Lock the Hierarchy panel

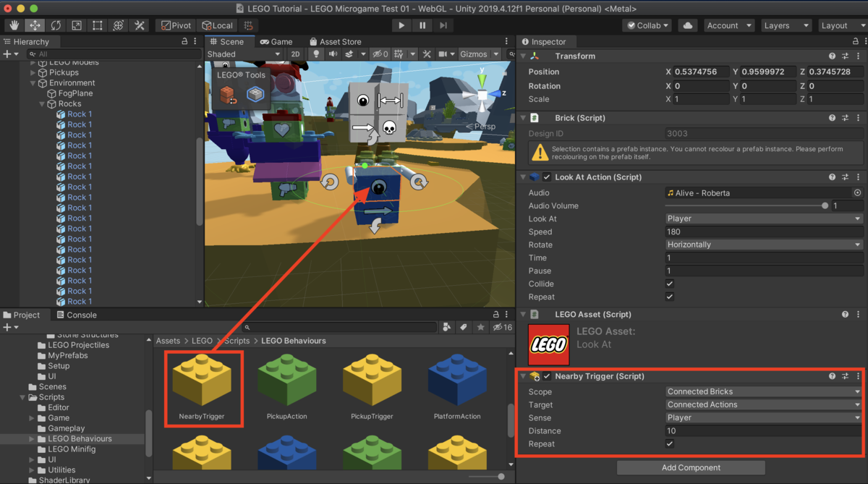pyautogui.click(x=184, y=42)
